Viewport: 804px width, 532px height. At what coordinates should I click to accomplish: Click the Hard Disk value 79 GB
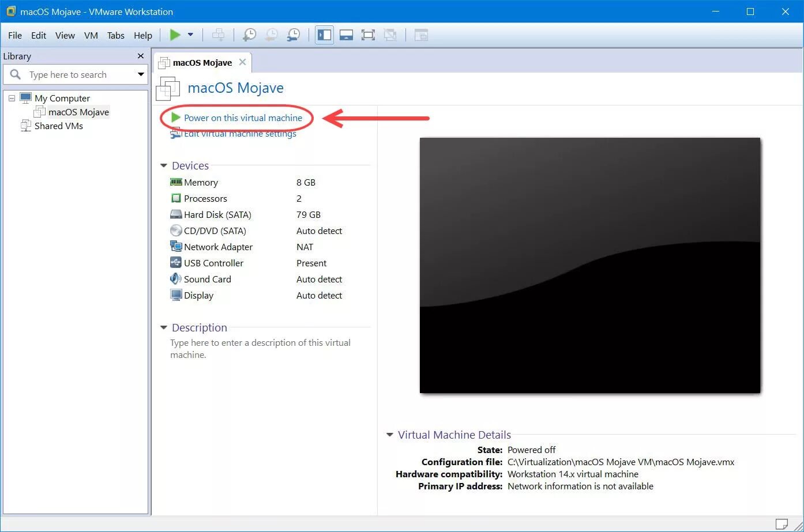(x=309, y=214)
